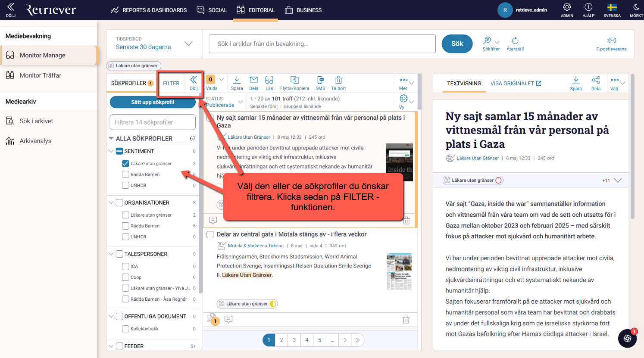Check the ICA spokesperson profile

point(125,266)
